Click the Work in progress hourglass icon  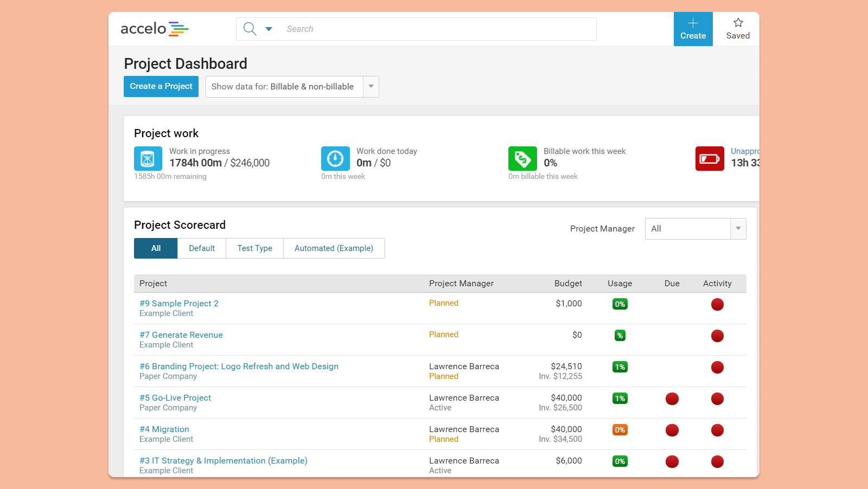coord(148,158)
